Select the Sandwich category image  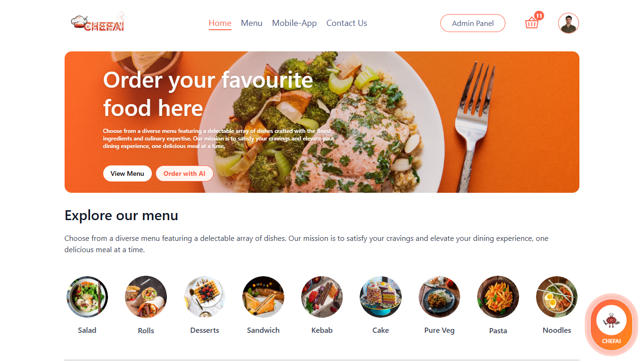[263, 297]
